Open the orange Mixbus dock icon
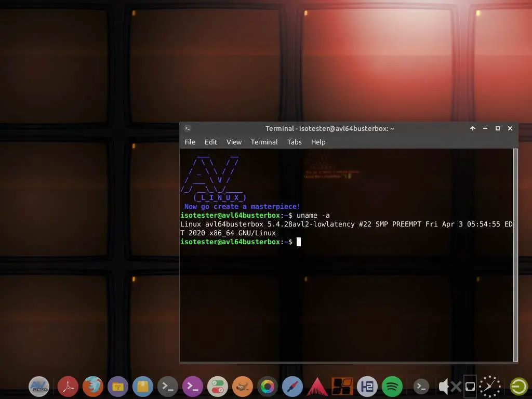532x399 pixels. click(x=342, y=387)
